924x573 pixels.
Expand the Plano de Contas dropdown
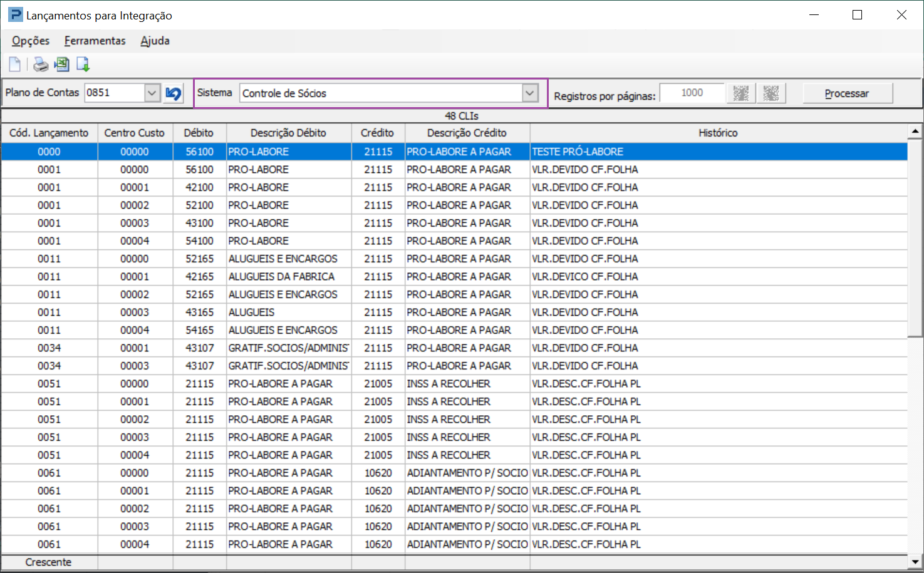152,93
